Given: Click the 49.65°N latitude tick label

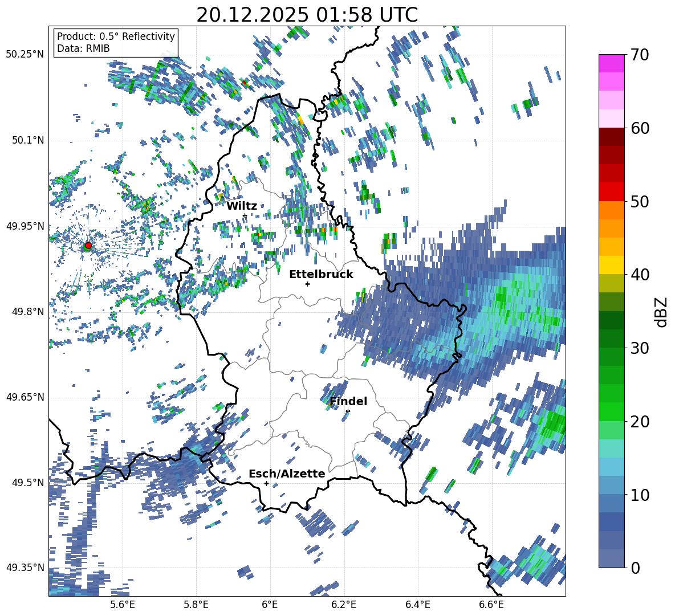Looking at the screenshot, I should pos(25,397).
